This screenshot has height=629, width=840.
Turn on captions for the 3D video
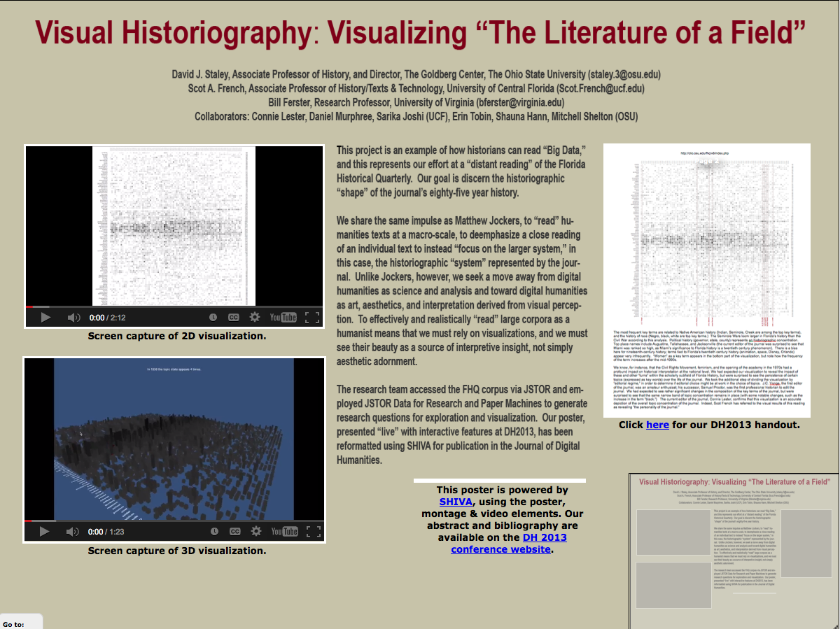(234, 532)
